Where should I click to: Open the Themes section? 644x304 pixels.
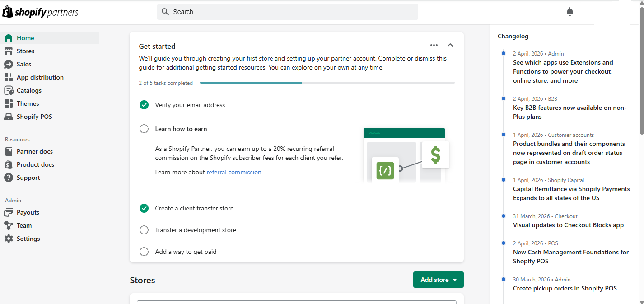pyautogui.click(x=27, y=103)
